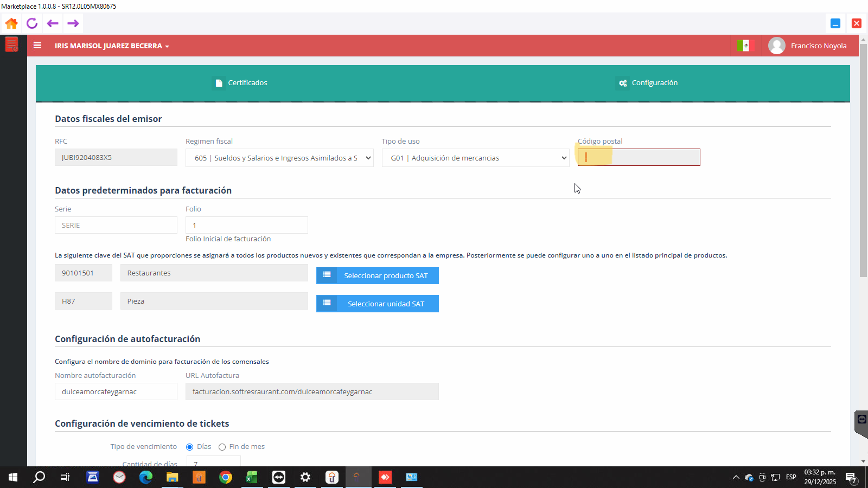Switch to the Configuración tab
Image resolution: width=868 pixels, height=488 pixels.
coord(648,83)
